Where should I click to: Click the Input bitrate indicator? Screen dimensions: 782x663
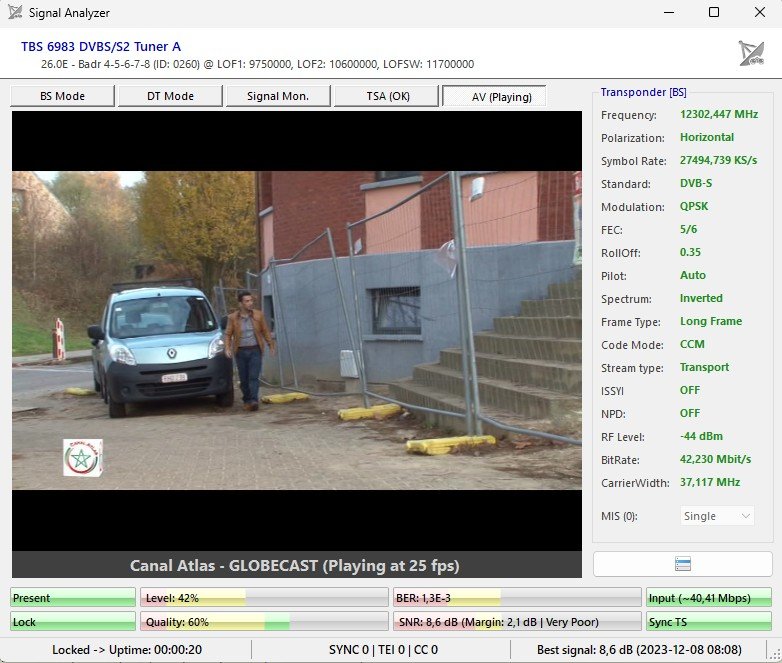pyautogui.click(x=708, y=598)
